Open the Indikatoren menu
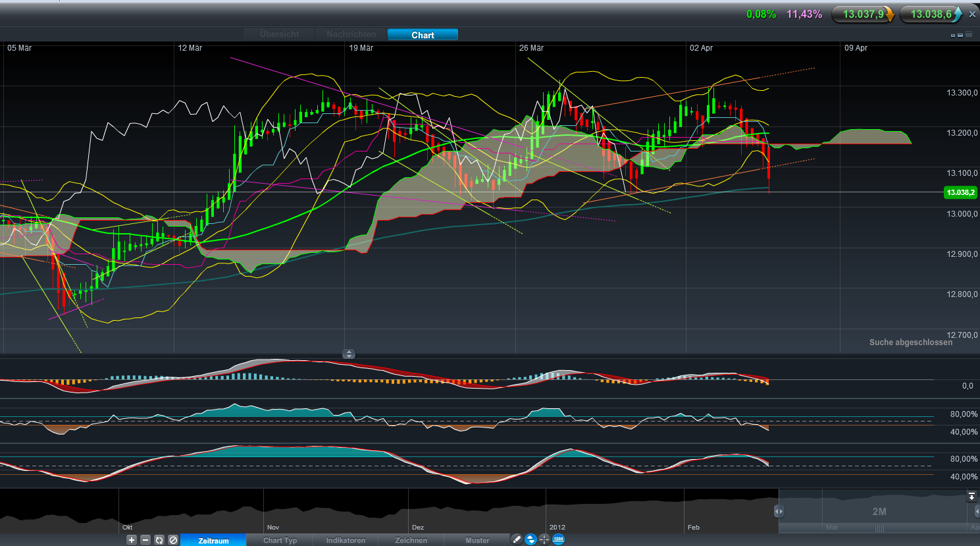Image resolution: width=980 pixels, height=546 pixels. pyautogui.click(x=346, y=540)
